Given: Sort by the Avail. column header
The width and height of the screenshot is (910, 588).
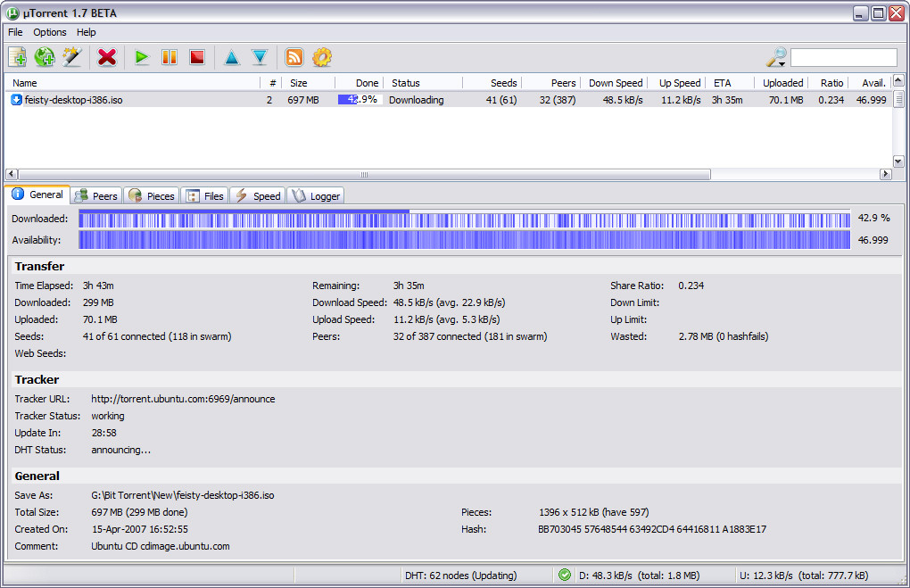Looking at the screenshot, I should [869, 83].
